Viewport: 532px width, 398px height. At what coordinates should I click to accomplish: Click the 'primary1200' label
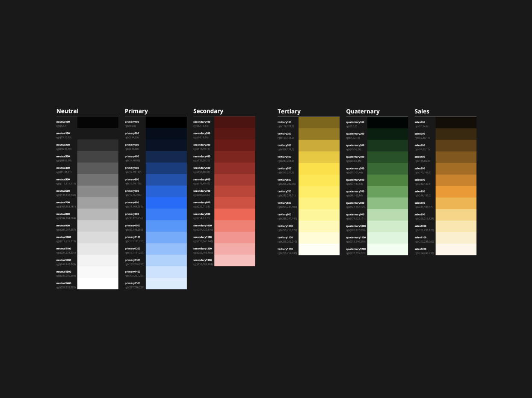(133, 248)
